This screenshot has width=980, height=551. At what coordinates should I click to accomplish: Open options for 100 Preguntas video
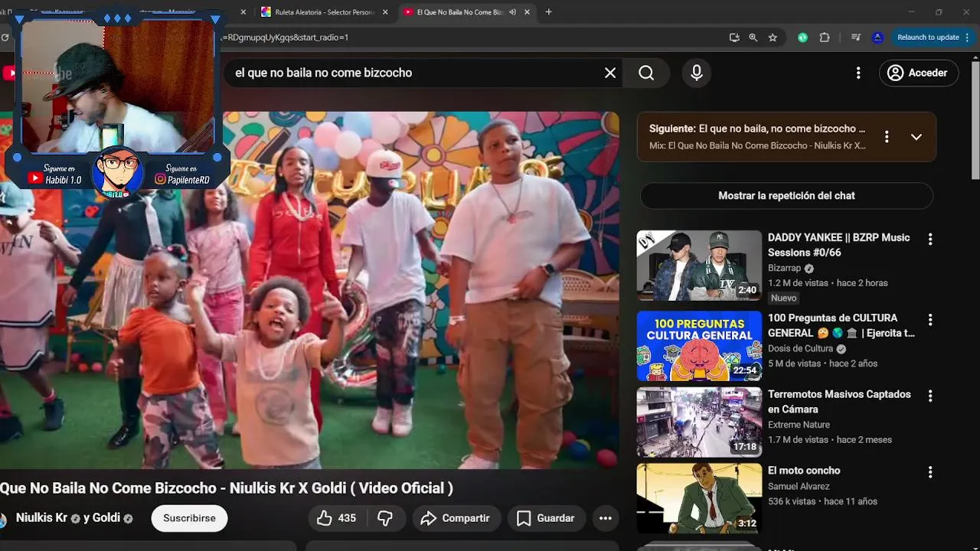click(x=930, y=320)
